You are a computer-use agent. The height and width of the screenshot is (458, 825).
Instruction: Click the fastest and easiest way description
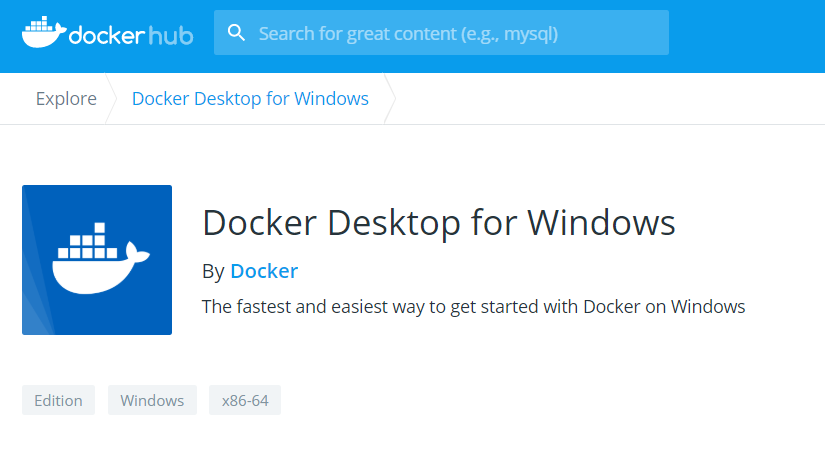click(x=474, y=307)
